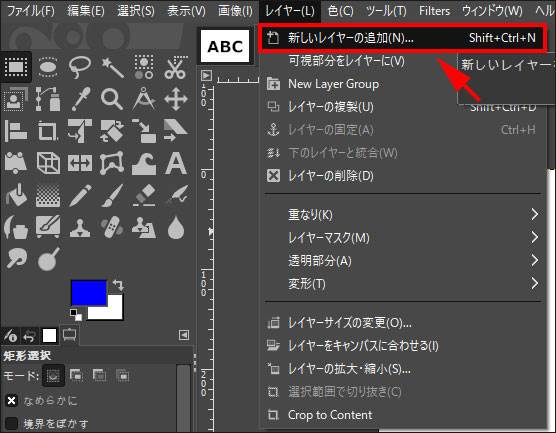Enable the なめらかに antialiasing checkbox
The height and width of the screenshot is (433, 556).
11,401
